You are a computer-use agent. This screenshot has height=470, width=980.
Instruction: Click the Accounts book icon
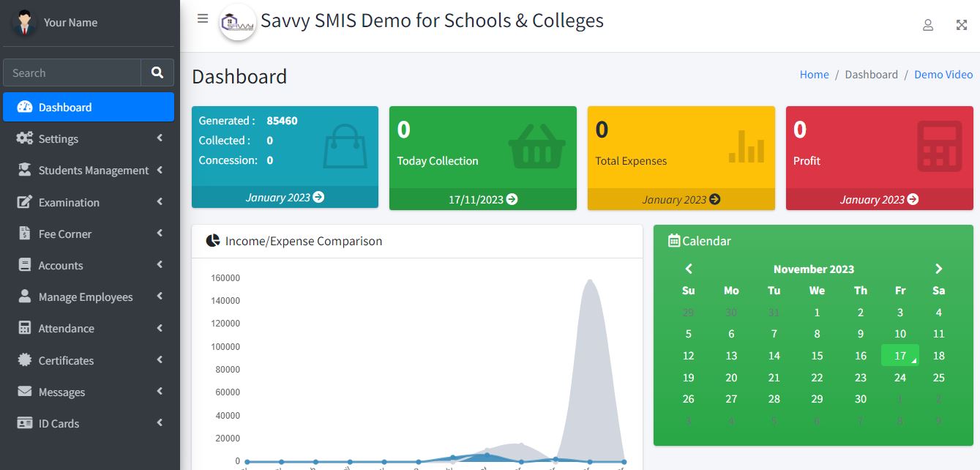24,265
